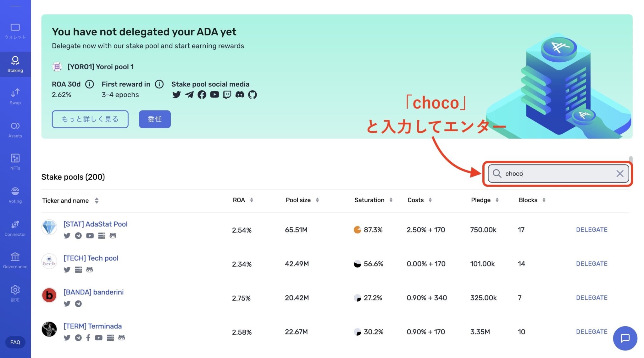Screen dimensions: 644x358
Task: Click the 委任 button
Action: click(155, 119)
